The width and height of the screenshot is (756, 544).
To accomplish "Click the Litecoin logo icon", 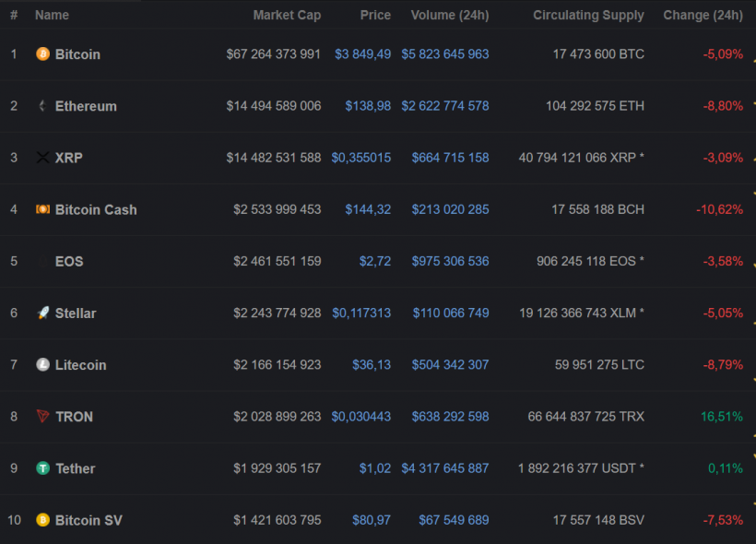I will pos(42,365).
